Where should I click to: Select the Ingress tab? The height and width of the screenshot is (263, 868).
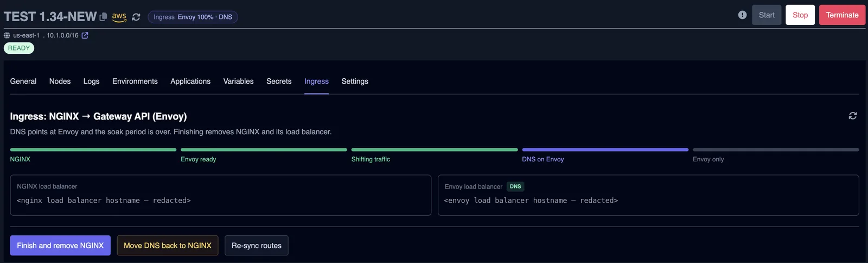pos(316,81)
